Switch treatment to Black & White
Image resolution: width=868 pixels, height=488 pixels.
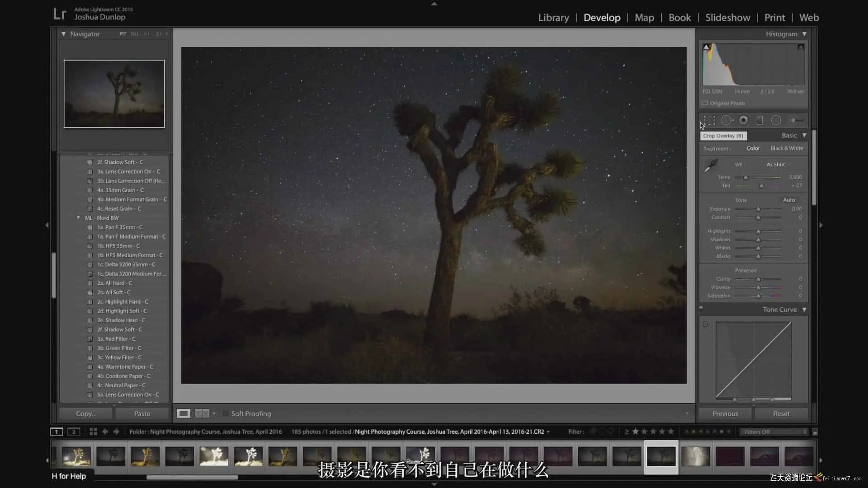point(787,148)
